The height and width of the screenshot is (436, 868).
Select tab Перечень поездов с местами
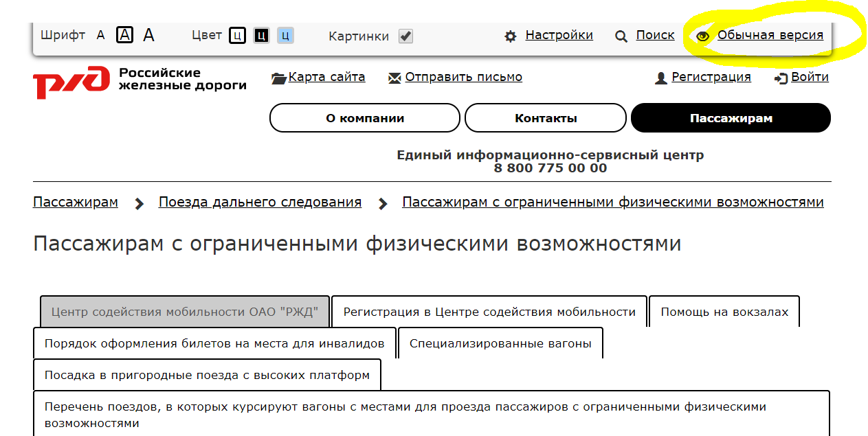tap(432, 415)
